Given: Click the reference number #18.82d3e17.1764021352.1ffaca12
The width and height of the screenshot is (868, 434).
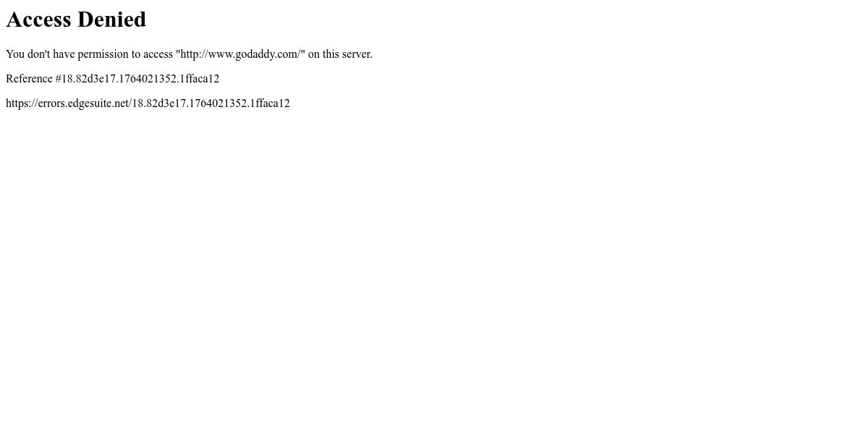Looking at the screenshot, I should 137,79.
